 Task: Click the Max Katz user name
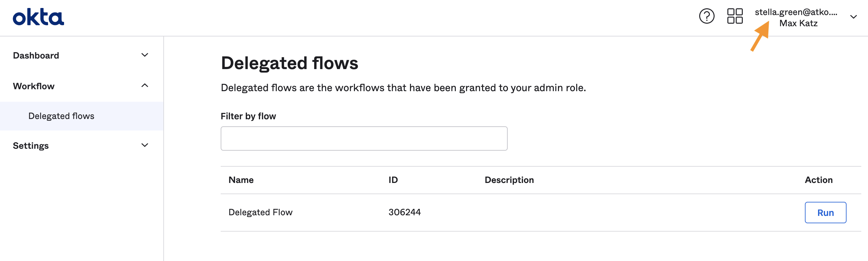pyautogui.click(x=798, y=23)
